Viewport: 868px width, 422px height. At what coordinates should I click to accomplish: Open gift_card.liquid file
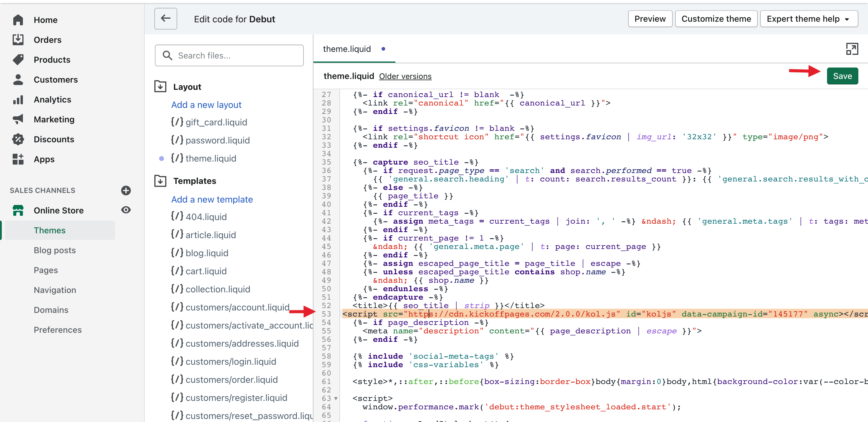pyautogui.click(x=209, y=122)
